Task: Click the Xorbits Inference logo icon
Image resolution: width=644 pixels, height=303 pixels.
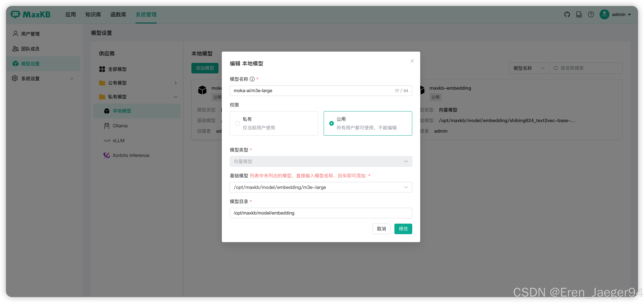Action: [x=107, y=155]
